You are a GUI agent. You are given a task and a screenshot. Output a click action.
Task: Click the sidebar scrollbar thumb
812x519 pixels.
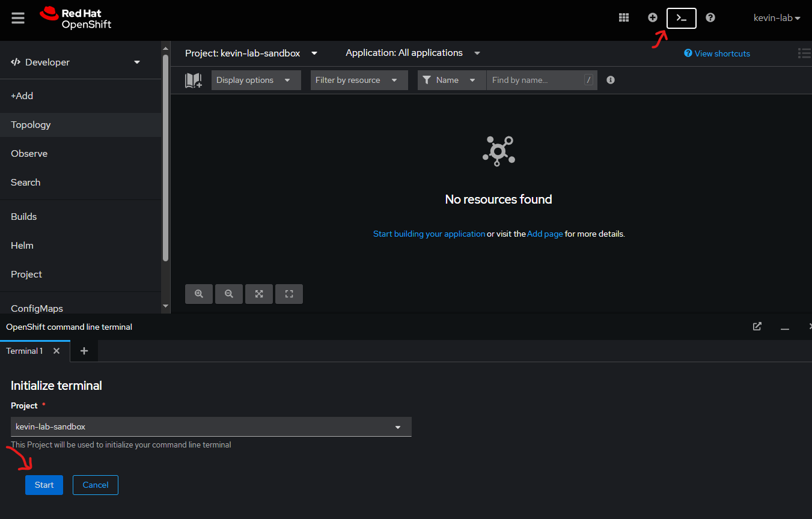[x=166, y=157]
